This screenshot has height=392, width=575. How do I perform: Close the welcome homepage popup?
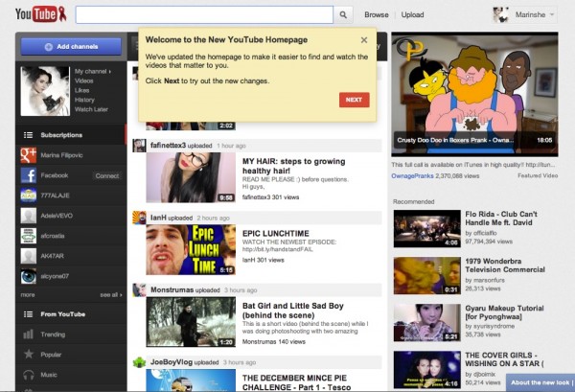pos(364,40)
